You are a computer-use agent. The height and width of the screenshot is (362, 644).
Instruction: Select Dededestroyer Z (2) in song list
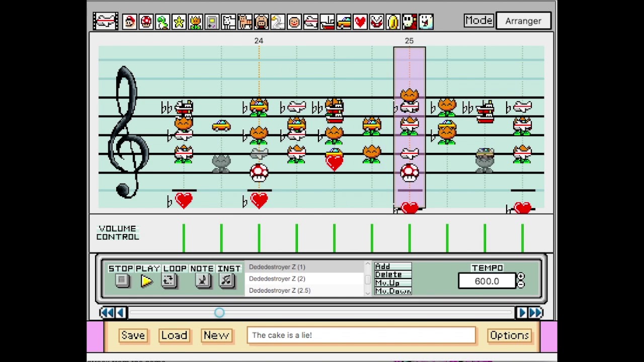[304, 279]
